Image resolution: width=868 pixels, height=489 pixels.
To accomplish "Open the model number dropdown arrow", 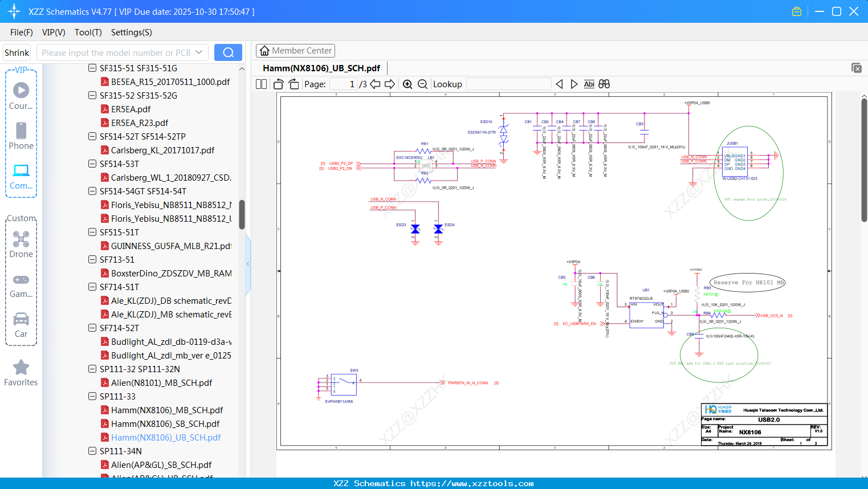I will point(199,52).
